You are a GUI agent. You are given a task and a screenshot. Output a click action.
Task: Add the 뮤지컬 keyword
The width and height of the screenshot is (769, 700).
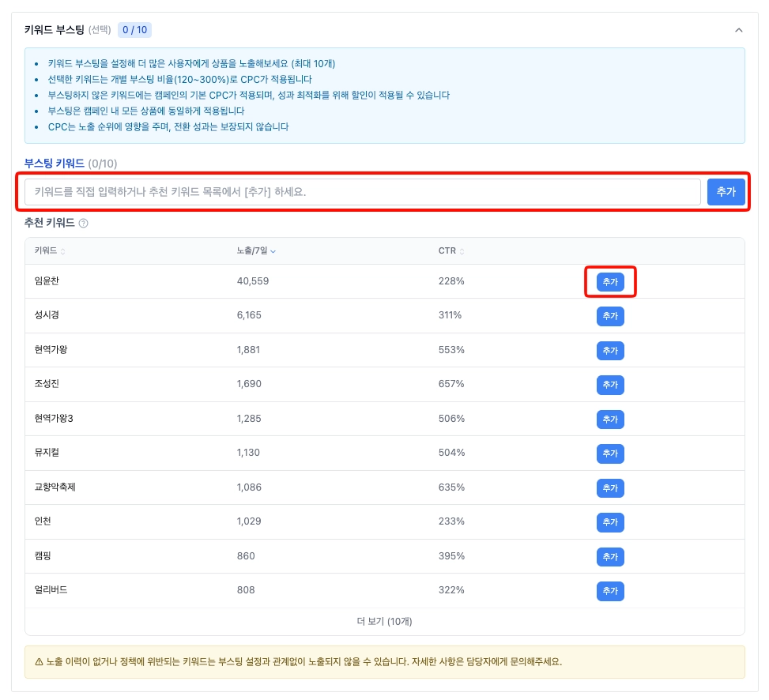pos(610,453)
